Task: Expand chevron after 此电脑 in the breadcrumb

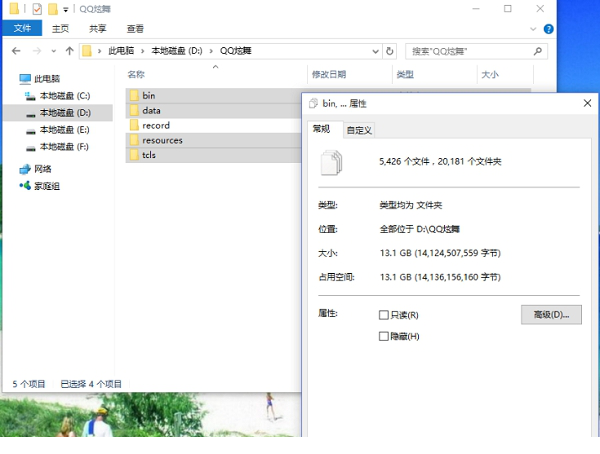Action: coord(142,51)
